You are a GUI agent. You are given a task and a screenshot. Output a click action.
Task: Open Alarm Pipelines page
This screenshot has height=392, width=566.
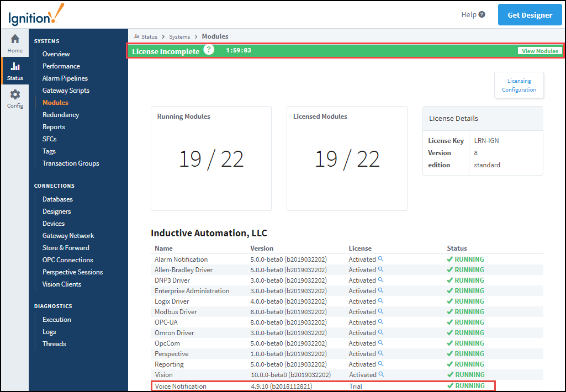(65, 78)
